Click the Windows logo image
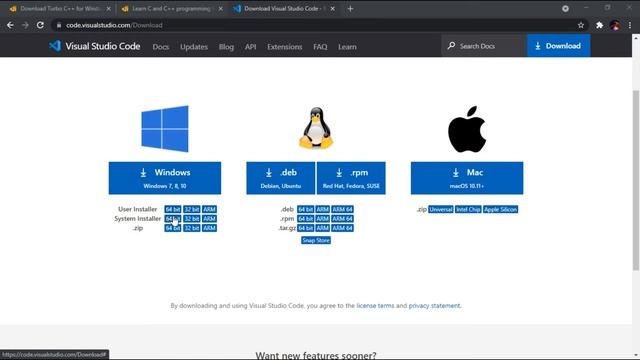Image resolution: width=640 pixels, height=360 pixels. [165, 129]
